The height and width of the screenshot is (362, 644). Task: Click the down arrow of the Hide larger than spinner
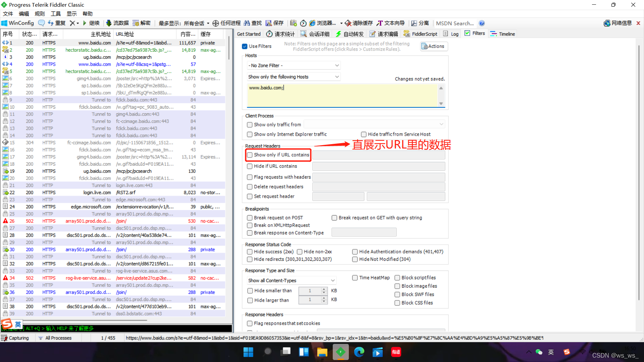324,302
